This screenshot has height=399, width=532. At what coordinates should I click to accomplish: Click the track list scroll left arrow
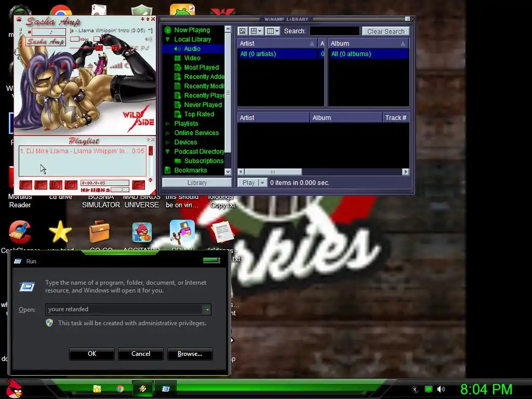coord(241,171)
